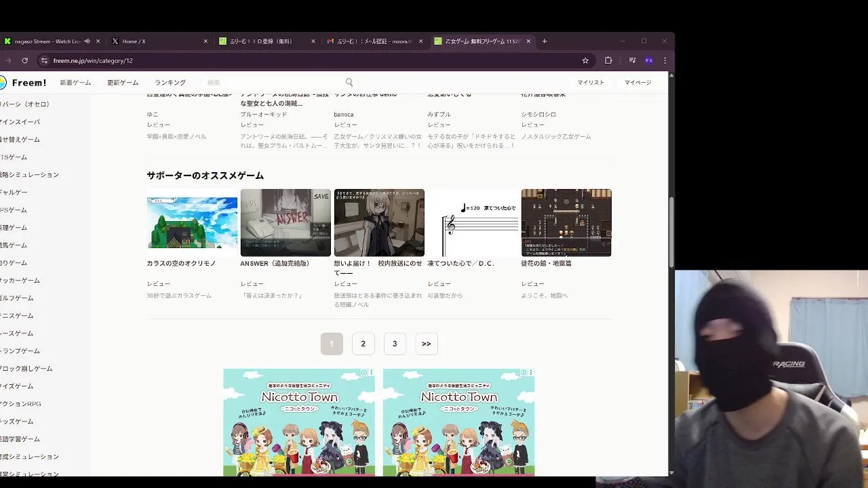Click author barroca
The height and width of the screenshot is (488, 868).
click(344, 115)
